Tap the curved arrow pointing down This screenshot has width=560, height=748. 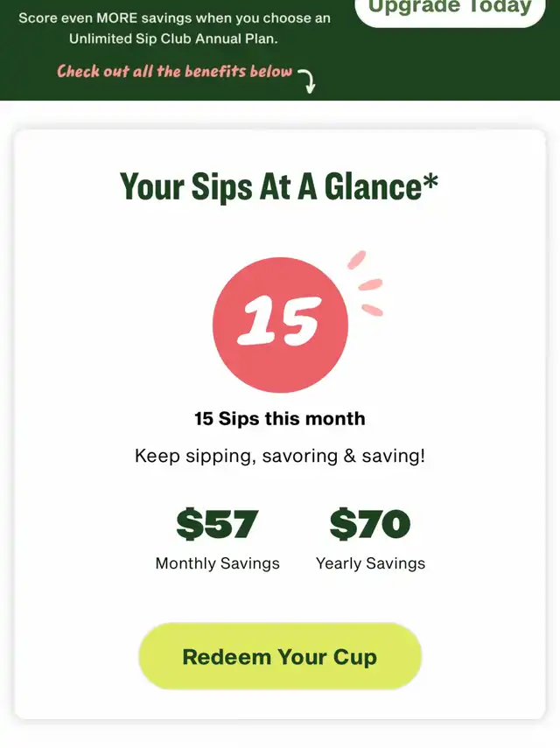coord(306,80)
